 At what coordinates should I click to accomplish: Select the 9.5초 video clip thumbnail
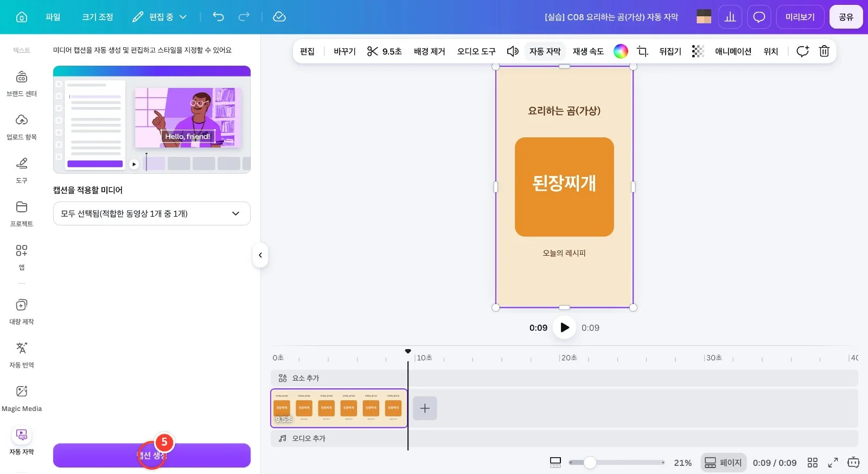pyautogui.click(x=339, y=408)
